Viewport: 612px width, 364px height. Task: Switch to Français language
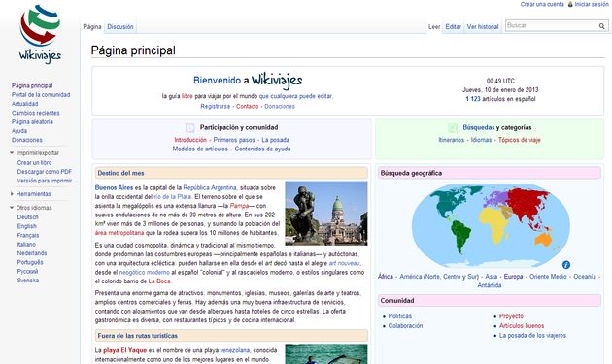[28, 235]
